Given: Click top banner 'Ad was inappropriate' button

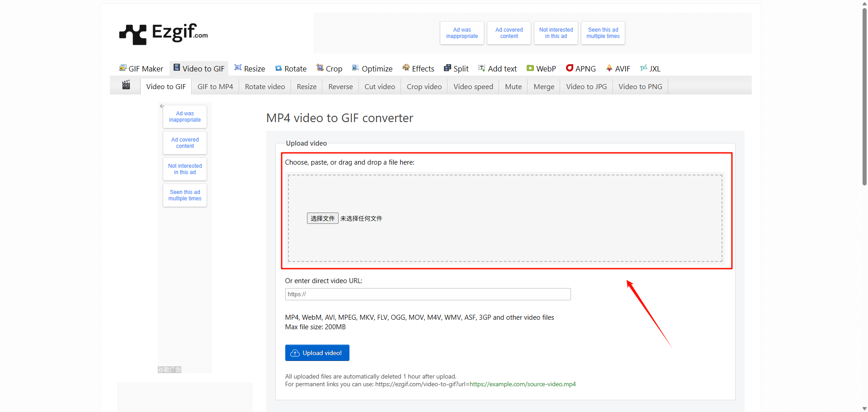Looking at the screenshot, I should (462, 33).
